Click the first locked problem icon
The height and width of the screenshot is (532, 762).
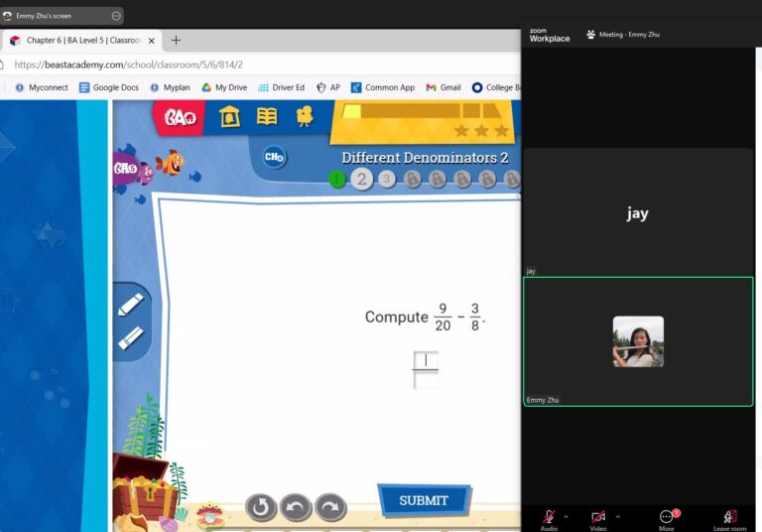coord(412,179)
